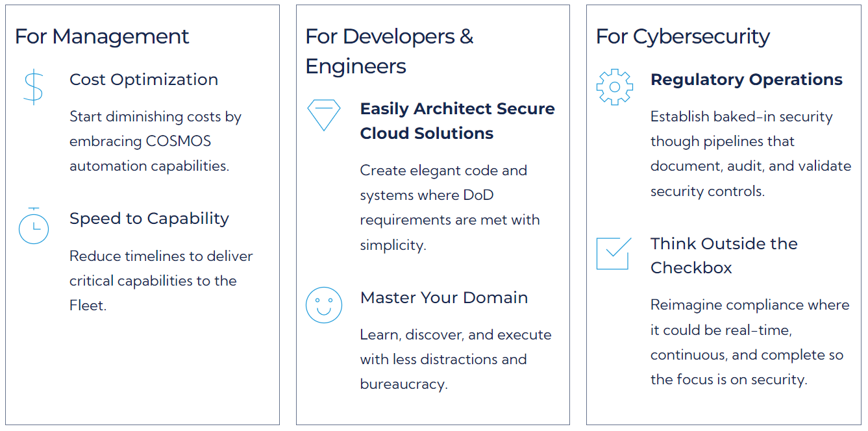Click the paragraph 'Establish baked-in security though pipelines'
The image size is (868, 431).
tap(750, 154)
